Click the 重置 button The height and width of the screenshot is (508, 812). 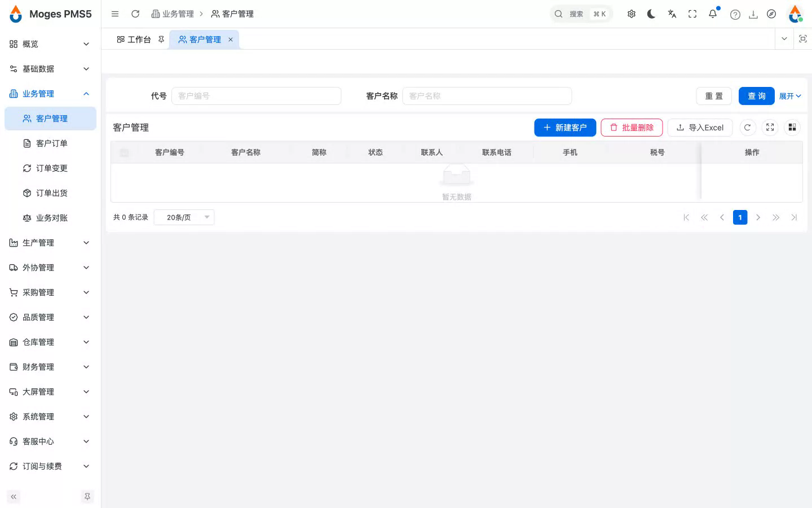[x=714, y=96]
